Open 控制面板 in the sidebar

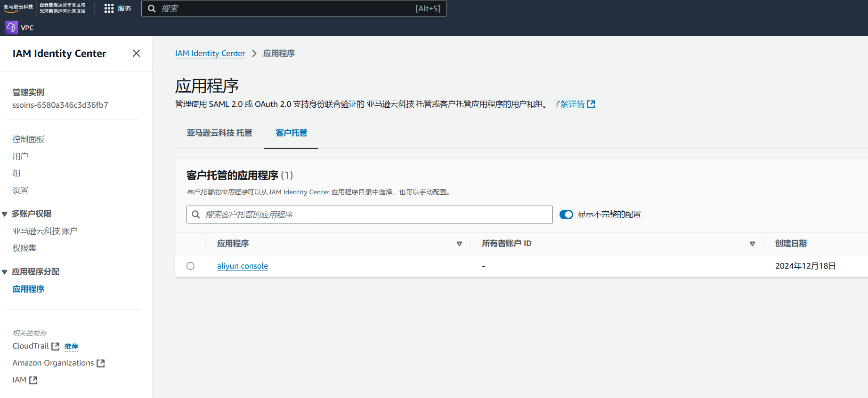[x=28, y=139]
